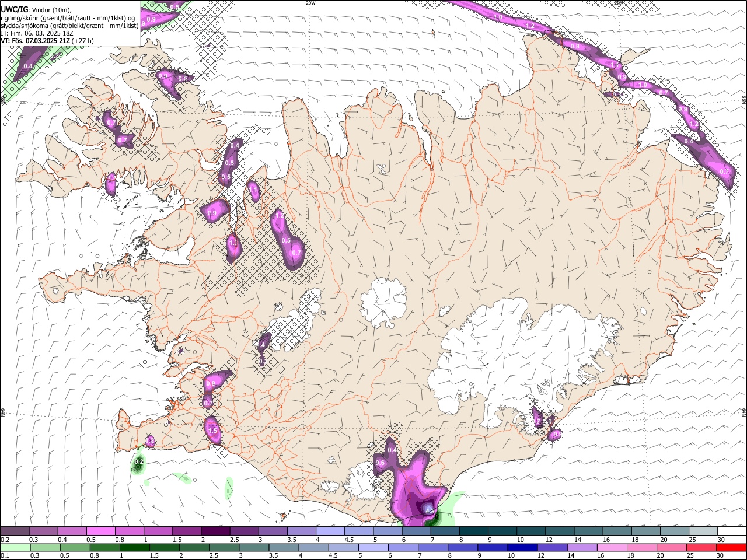Screen dimensions: 747x560
Task: Select the darkest green rain swatch labeled 1
Action: coord(134,547)
